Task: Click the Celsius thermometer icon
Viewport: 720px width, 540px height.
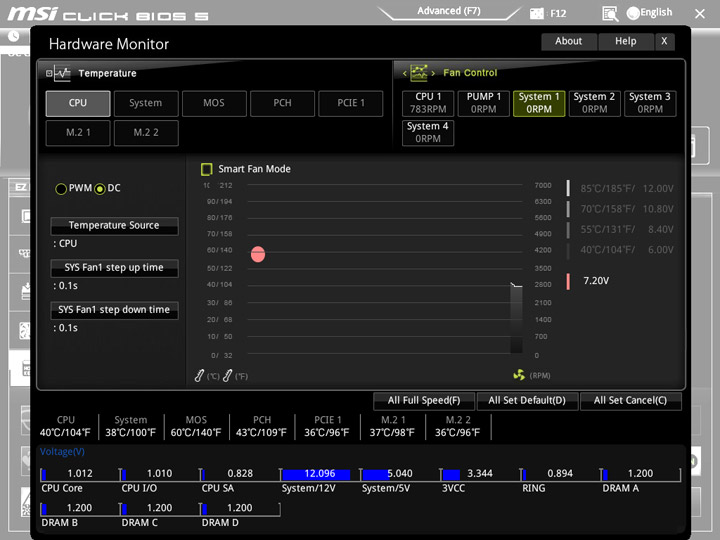Action: [x=199, y=376]
